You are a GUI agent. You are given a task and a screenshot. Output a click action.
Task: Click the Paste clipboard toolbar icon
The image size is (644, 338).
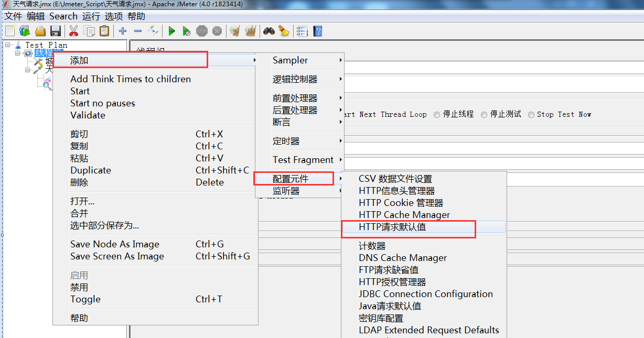(x=104, y=31)
